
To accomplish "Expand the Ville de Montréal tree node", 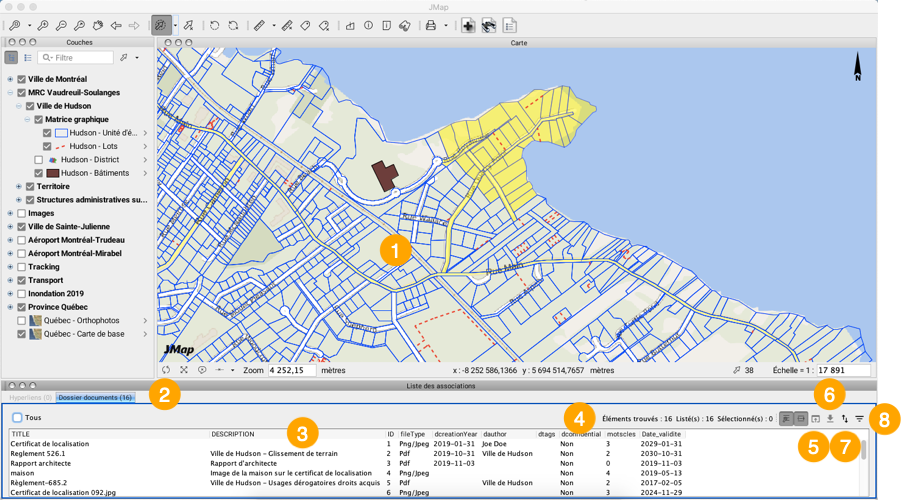I will tap(10, 79).
